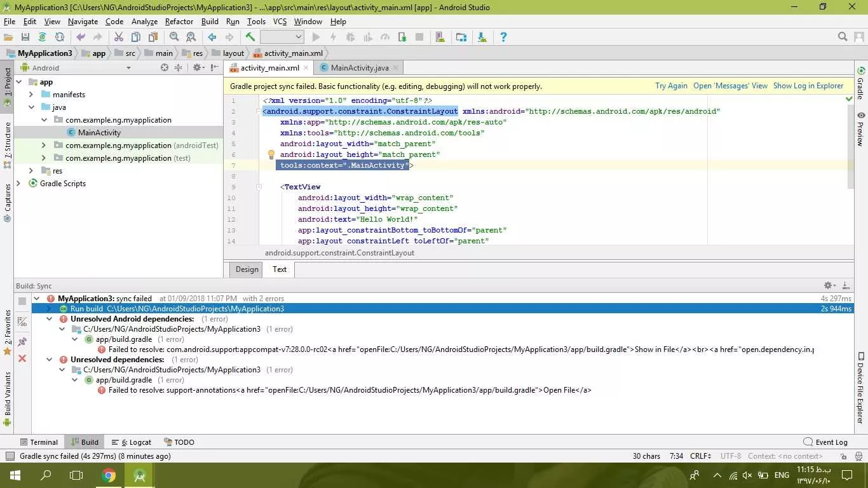Click the Stop square in Build panel
The height and width of the screenshot is (488, 868).
(x=22, y=301)
